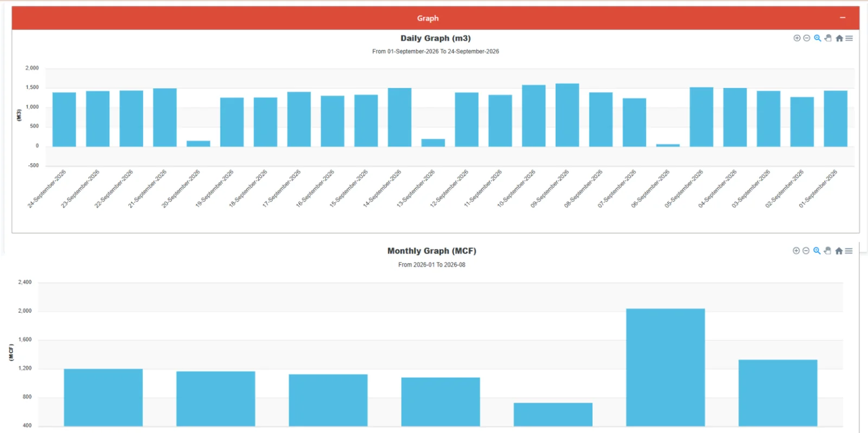The width and height of the screenshot is (868, 433).
Task: Zoom out on the Daily Graph chart
Action: pos(807,38)
